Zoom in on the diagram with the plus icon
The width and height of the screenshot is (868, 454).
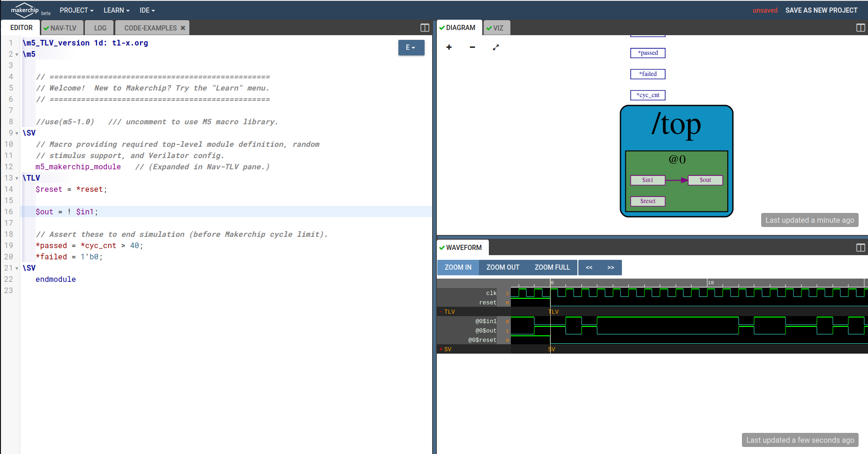(x=449, y=47)
